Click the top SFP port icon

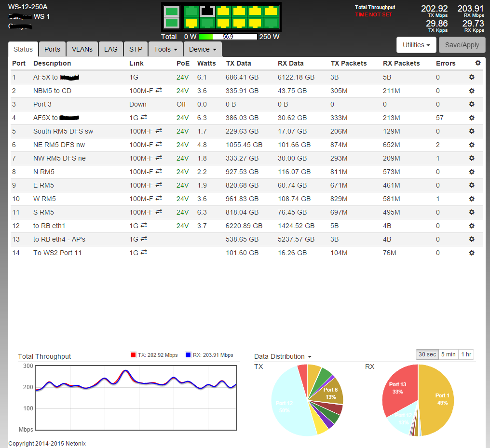171,11
